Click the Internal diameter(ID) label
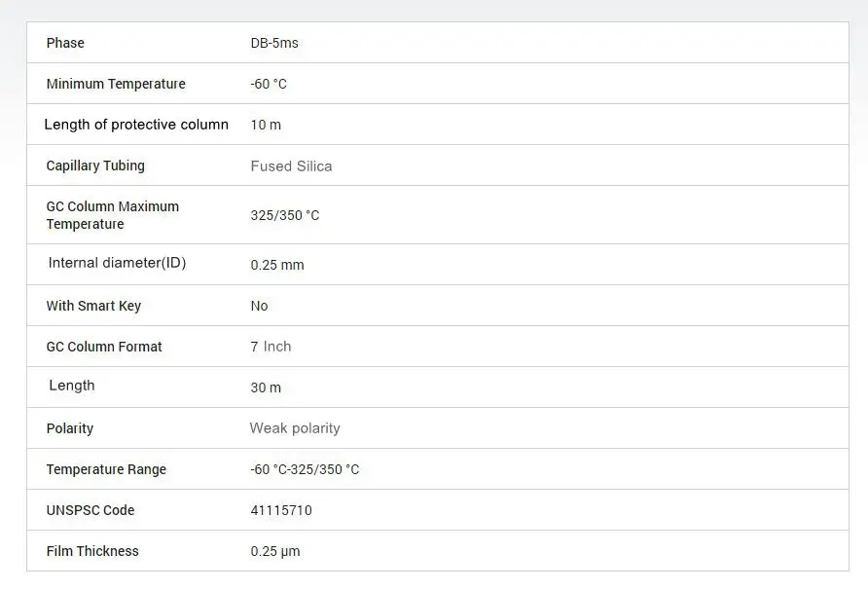This screenshot has width=868, height=590. [x=117, y=263]
